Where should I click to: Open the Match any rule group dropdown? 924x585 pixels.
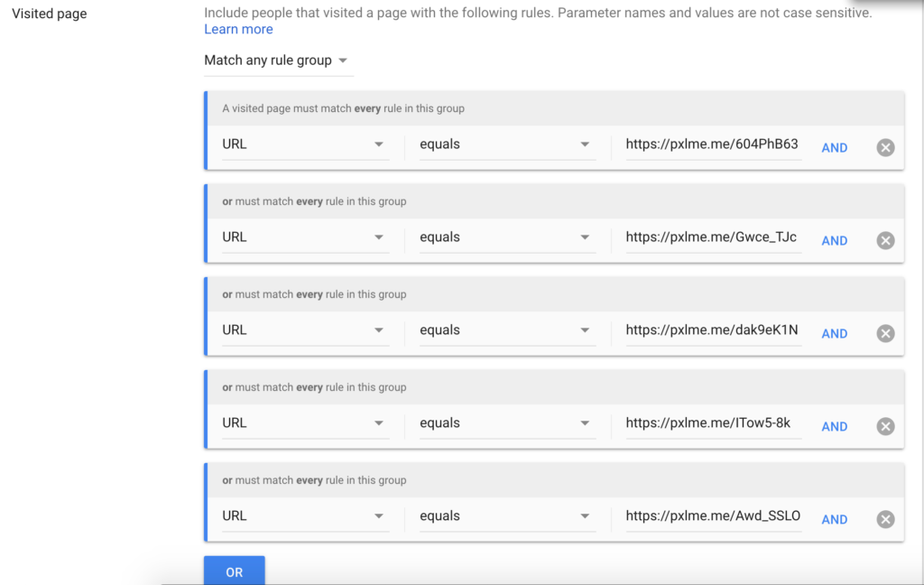click(276, 60)
